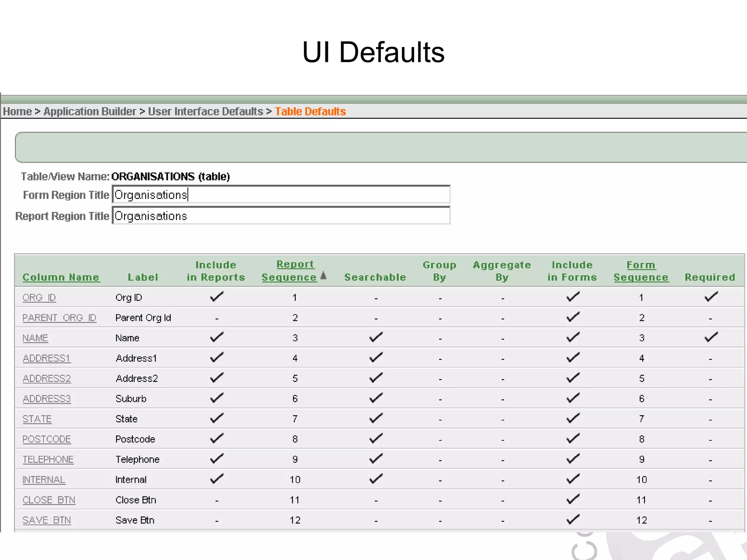The width and height of the screenshot is (747, 560).
Task: Click the Include in Forms checkmark for TELEPHONE
Action: (573, 459)
